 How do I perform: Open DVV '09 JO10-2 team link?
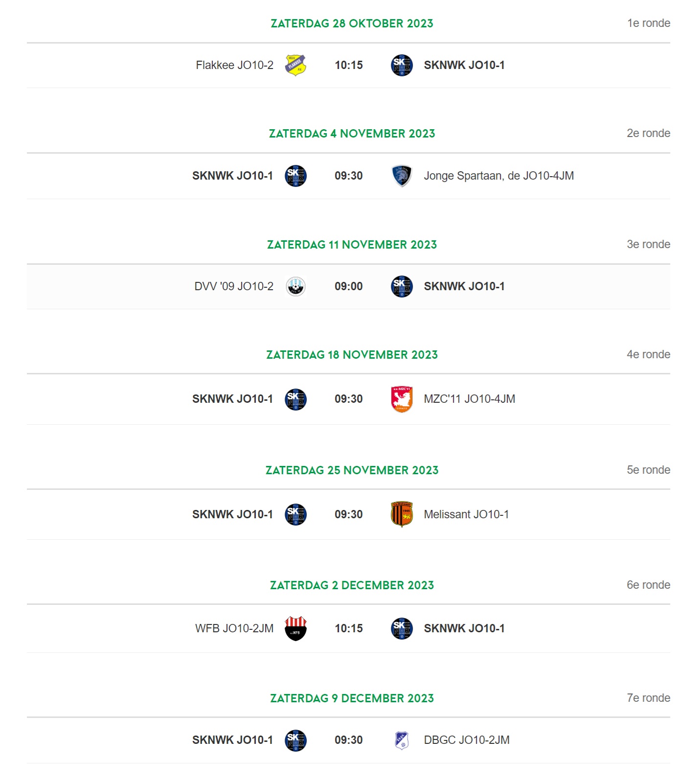(x=234, y=286)
